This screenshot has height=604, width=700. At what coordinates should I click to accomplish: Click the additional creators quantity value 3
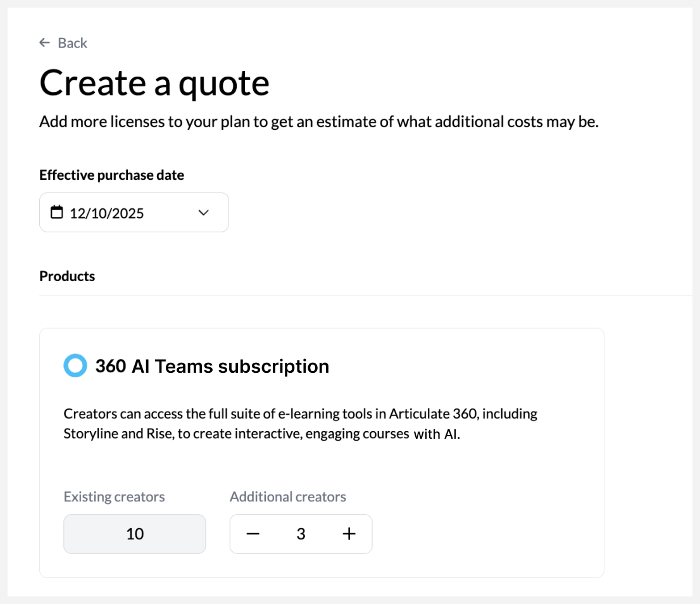(301, 534)
